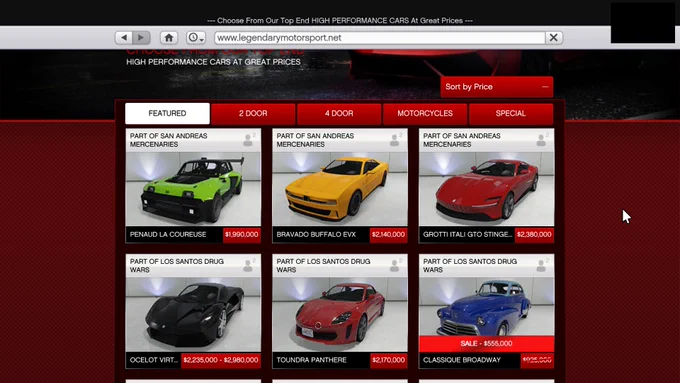Click the seat-count icon on Itali GTO Stinger card
This screenshot has width=680, height=383.
click(542, 140)
